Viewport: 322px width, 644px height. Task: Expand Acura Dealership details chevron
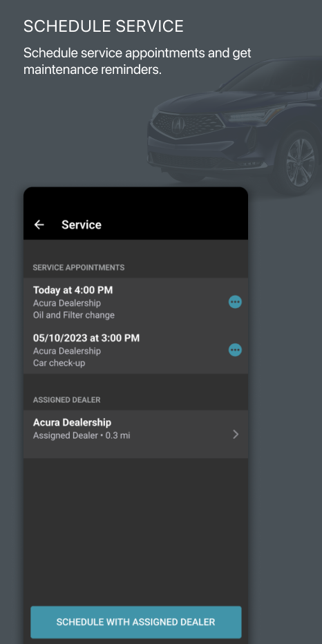236,435
